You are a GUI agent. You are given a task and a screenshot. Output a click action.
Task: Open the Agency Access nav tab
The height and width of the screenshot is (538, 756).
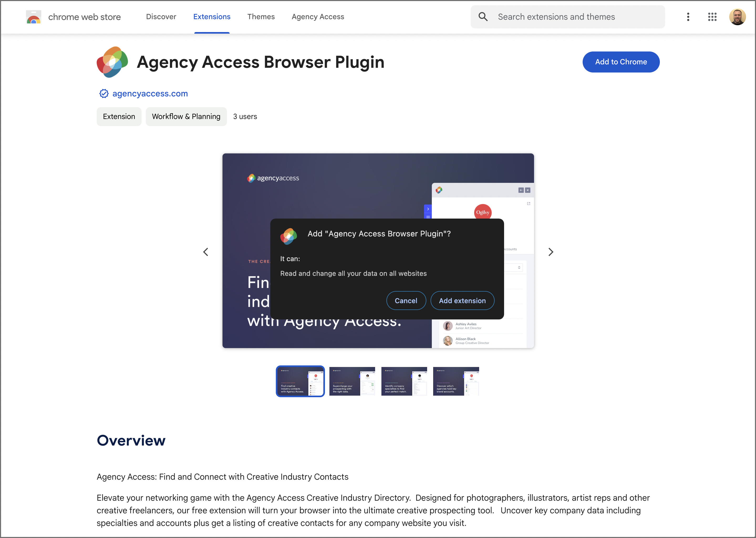point(318,17)
